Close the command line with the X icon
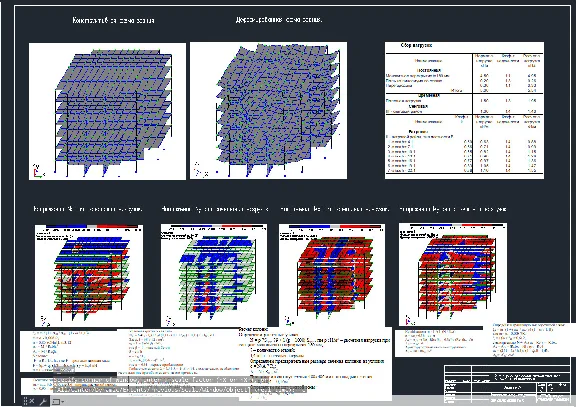 point(32,401)
